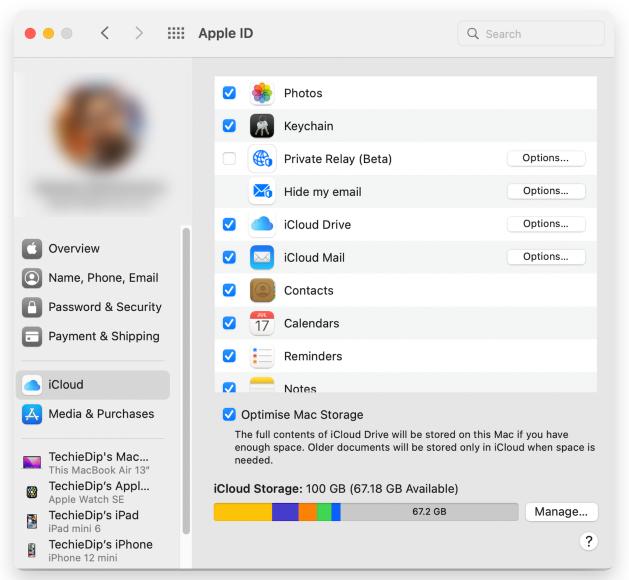Uncheck the Calendars checkbox

click(x=229, y=323)
